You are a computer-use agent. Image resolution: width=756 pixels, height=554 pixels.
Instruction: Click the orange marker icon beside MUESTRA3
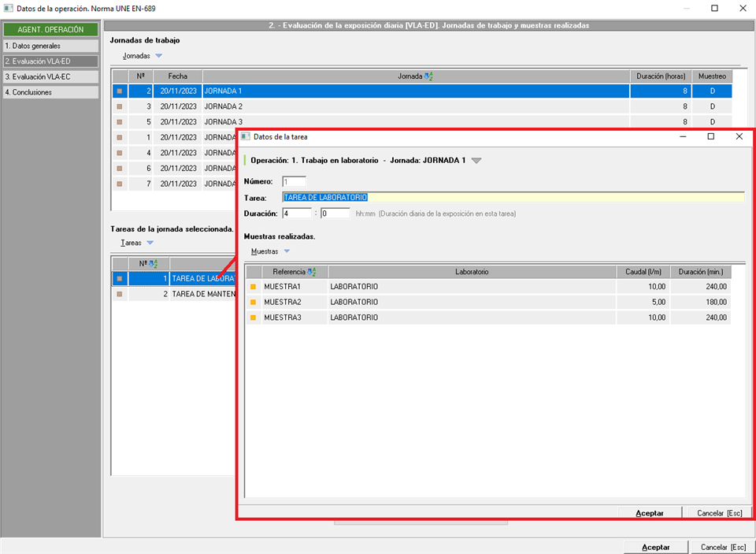(254, 318)
